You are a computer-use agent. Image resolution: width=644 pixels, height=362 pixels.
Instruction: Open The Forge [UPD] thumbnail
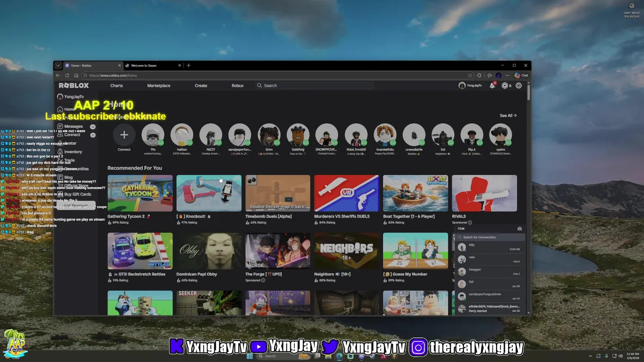pos(278,251)
